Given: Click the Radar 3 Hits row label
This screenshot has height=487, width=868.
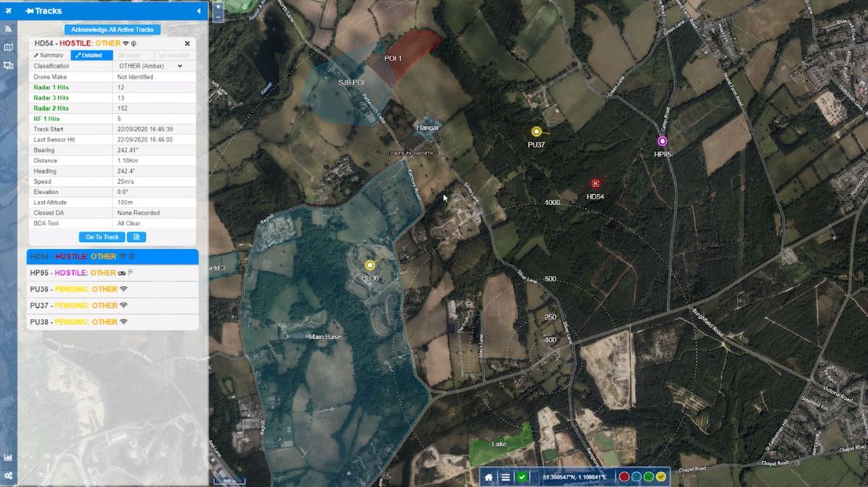Looking at the screenshot, I should point(51,98).
